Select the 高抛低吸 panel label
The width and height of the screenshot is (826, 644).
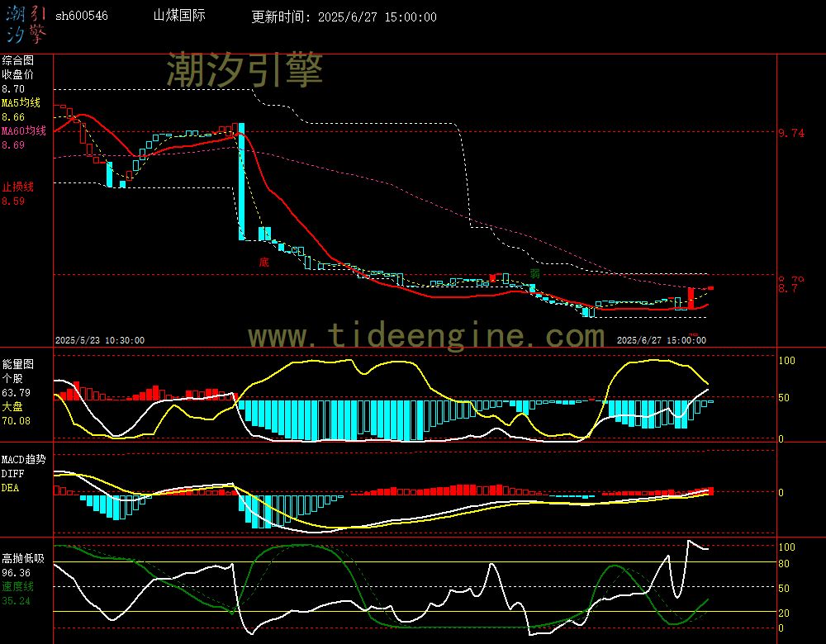24,558
